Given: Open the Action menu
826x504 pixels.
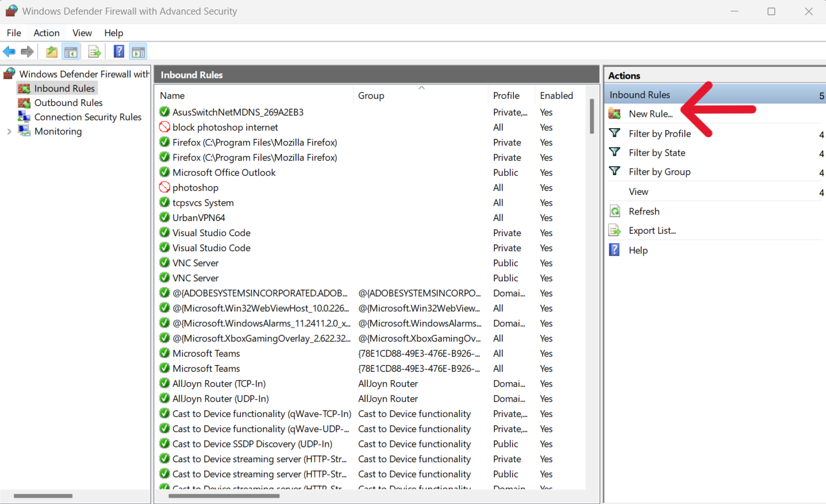Looking at the screenshot, I should 46,33.
